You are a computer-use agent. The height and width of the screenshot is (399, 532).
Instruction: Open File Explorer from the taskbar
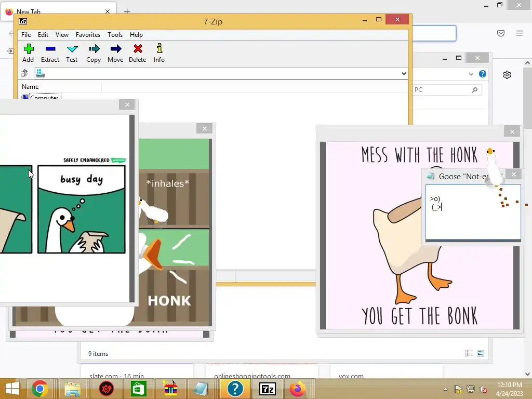click(73, 389)
